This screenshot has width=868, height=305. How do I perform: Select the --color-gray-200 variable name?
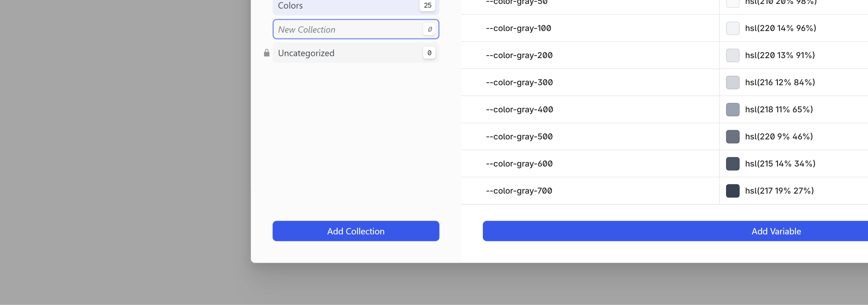519,55
